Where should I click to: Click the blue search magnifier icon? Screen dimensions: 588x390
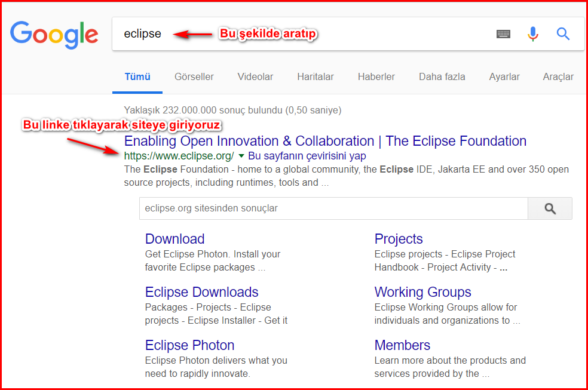coord(563,33)
